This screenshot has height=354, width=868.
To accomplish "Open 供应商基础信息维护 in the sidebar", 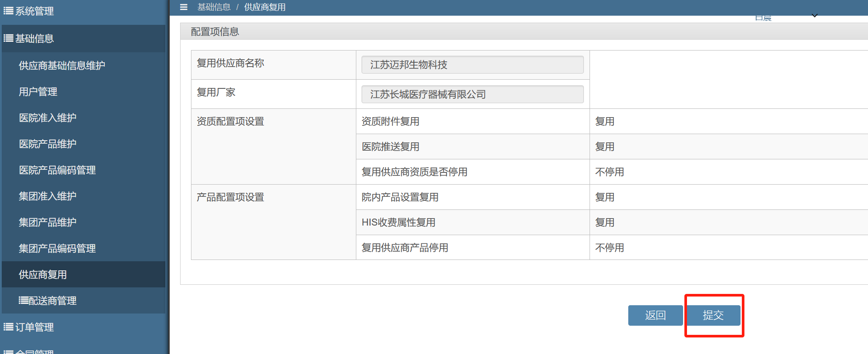I will (x=84, y=65).
